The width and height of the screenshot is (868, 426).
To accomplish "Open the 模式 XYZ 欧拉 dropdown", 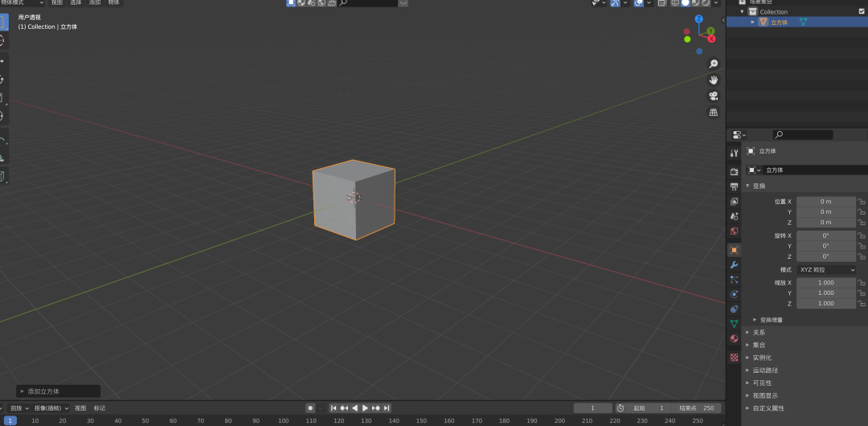I will (x=826, y=270).
